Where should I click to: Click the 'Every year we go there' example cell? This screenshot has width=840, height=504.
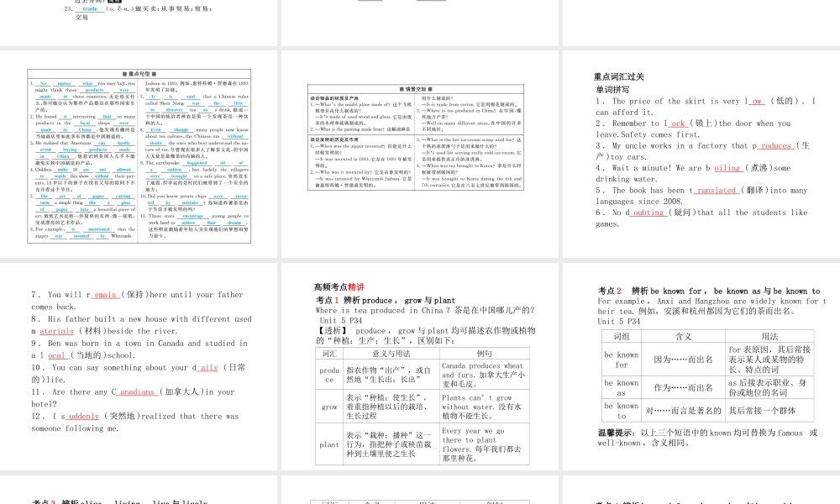pos(485,444)
